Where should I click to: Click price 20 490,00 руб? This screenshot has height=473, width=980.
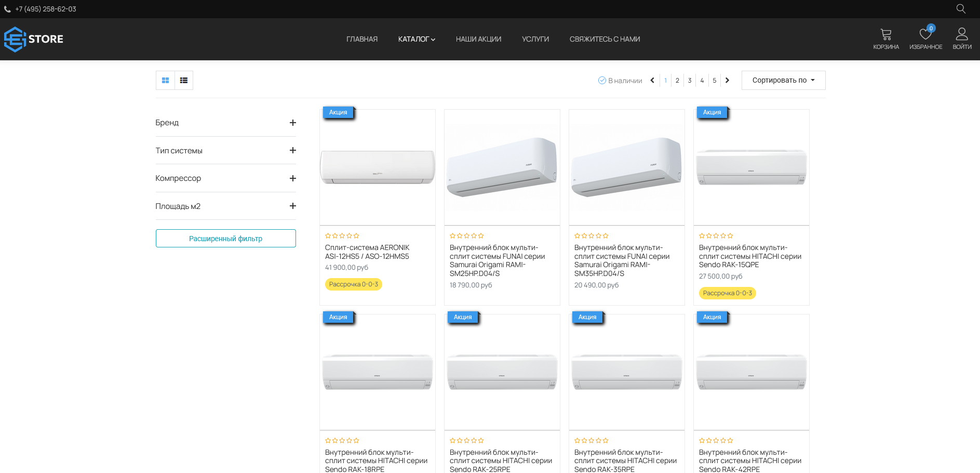[596, 285]
